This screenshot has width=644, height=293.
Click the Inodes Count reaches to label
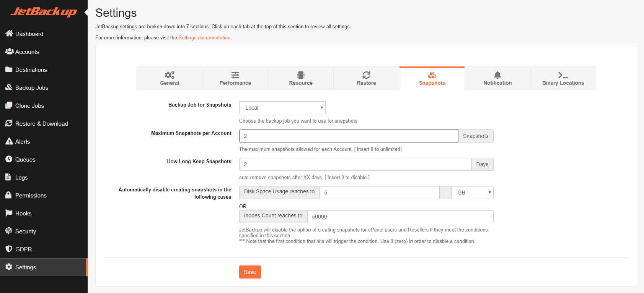click(x=273, y=216)
